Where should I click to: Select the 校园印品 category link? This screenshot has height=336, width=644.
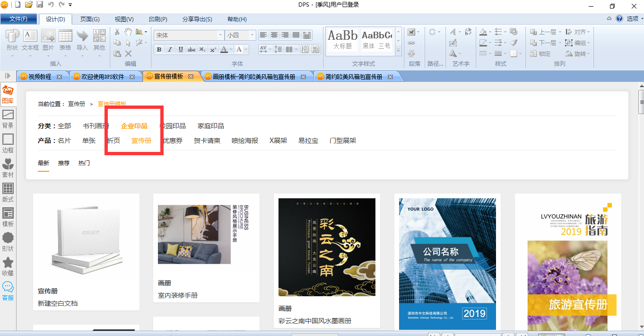click(173, 126)
